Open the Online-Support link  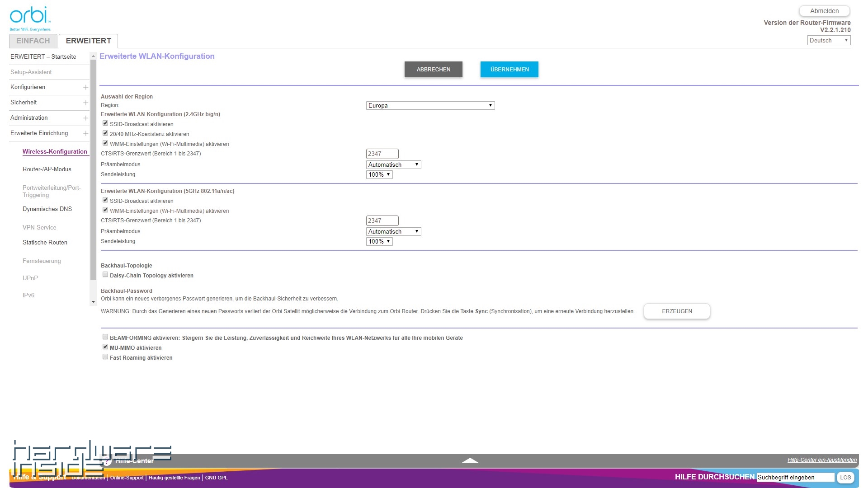point(127,478)
